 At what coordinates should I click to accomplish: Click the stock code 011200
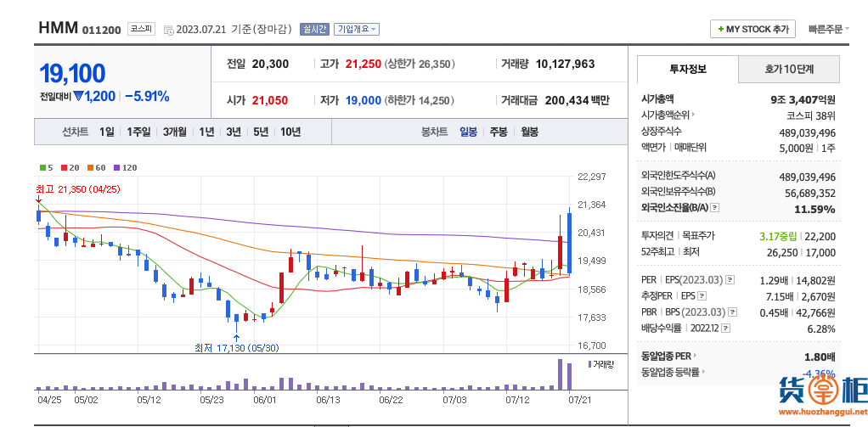pos(101,30)
